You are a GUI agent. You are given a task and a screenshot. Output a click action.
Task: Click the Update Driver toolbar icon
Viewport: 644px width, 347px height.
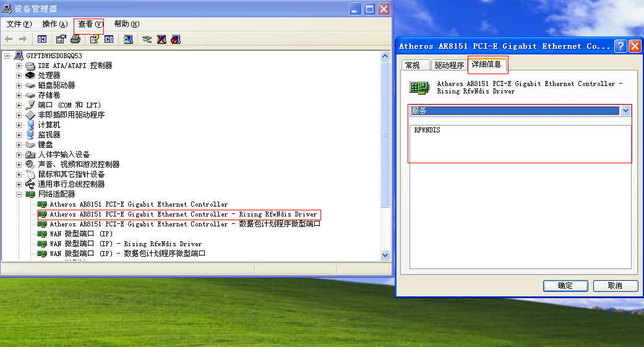pyautogui.click(x=147, y=40)
